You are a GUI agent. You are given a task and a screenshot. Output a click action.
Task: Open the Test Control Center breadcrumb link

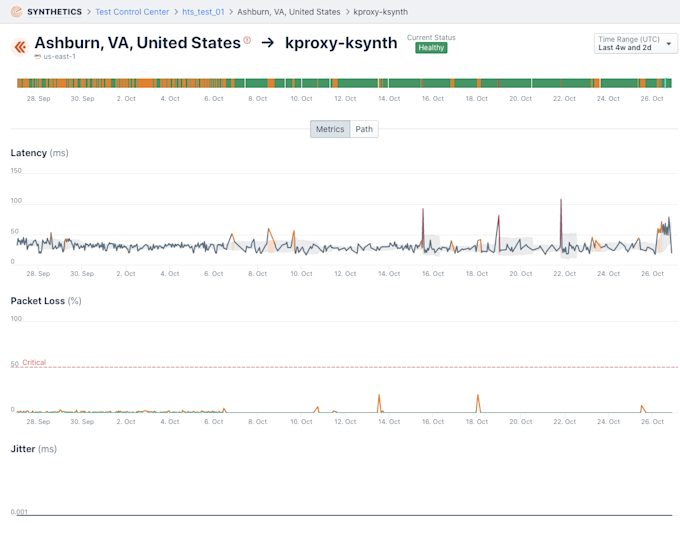(x=132, y=12)
